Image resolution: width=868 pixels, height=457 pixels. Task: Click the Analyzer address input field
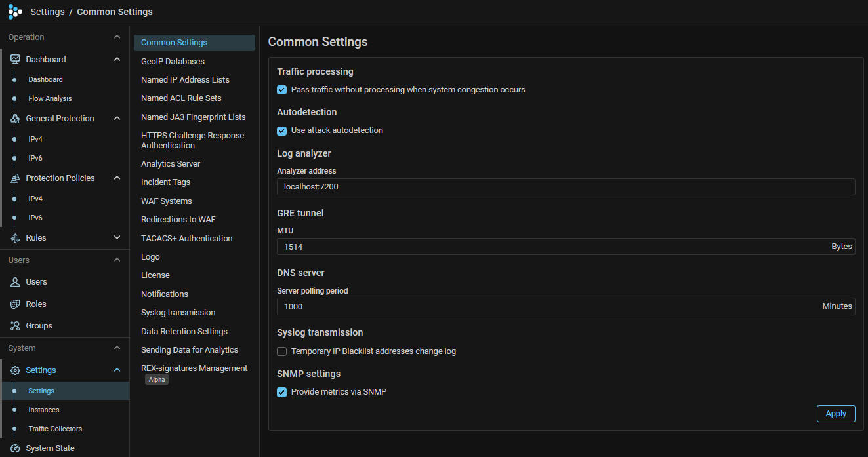pos(565,187)
